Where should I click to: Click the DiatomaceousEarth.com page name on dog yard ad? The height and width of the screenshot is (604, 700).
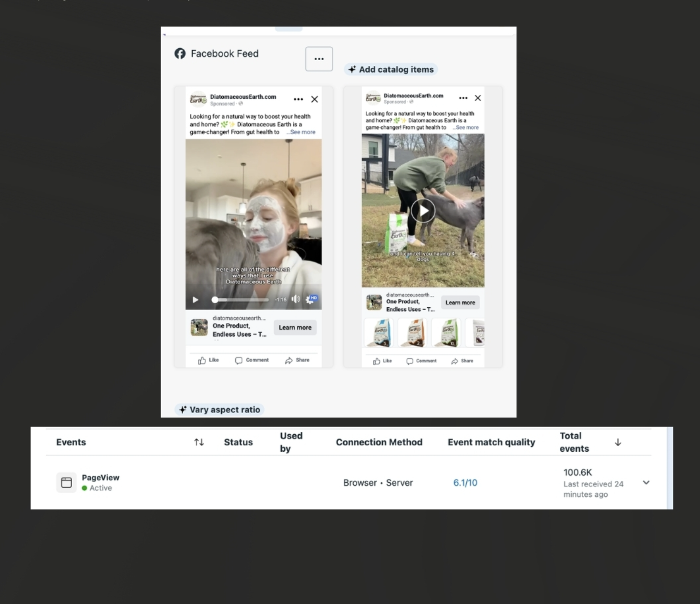(x=413, y=95)
